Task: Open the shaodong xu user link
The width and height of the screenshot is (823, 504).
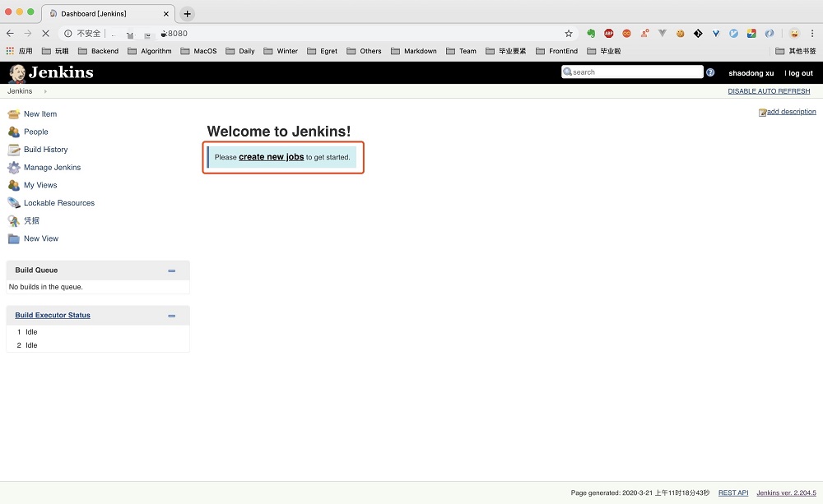Action: [x=751, y=73]
